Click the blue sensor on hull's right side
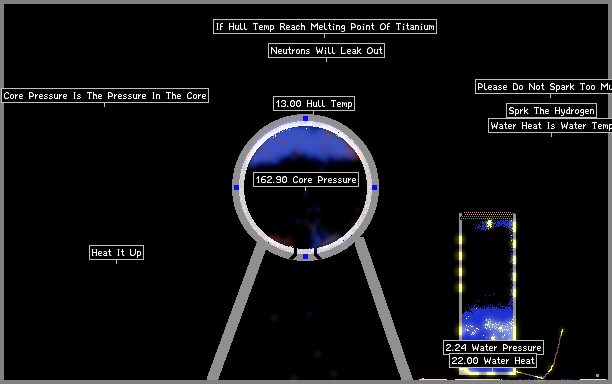Viewport: 612px width, 384px height. [x=374, y=187]
